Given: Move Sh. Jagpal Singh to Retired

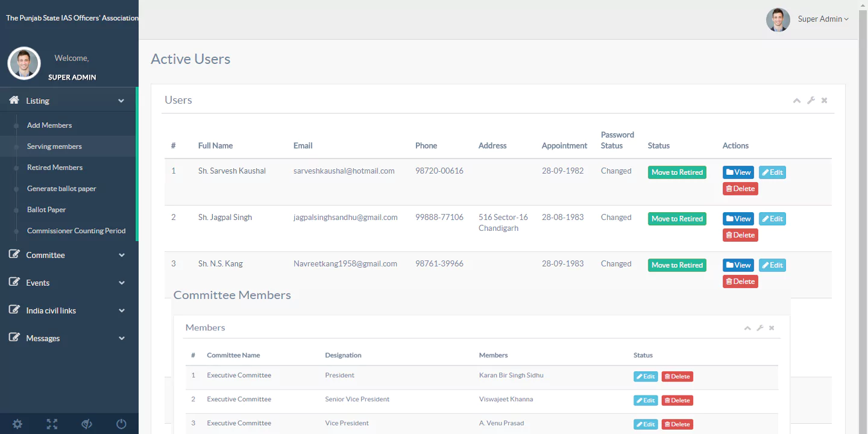Looking at the screenshot, I should [677, 219].
